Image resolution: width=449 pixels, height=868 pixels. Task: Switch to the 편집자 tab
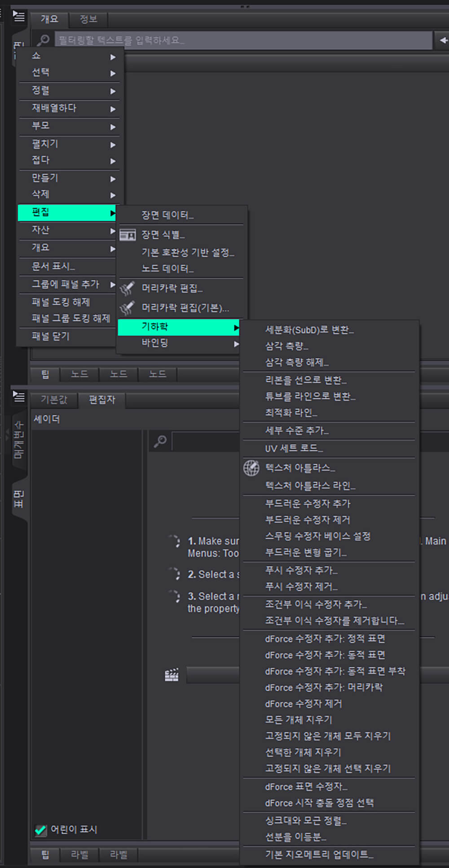[102, 400]
